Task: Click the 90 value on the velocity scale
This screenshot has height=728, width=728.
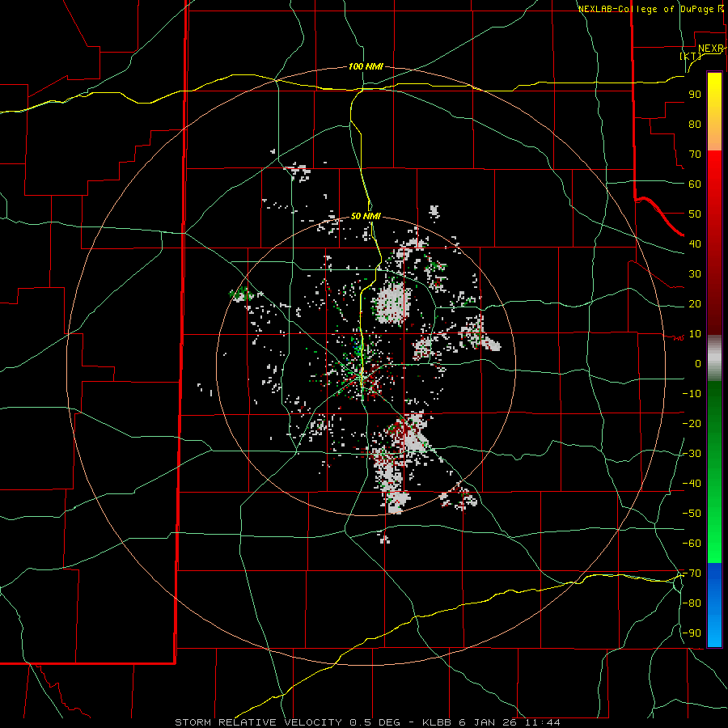Action: pyautogui.click(x=695, y=95)
